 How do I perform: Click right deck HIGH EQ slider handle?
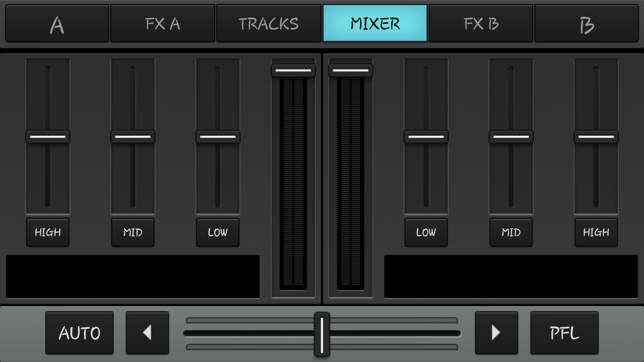click(596, 137)
